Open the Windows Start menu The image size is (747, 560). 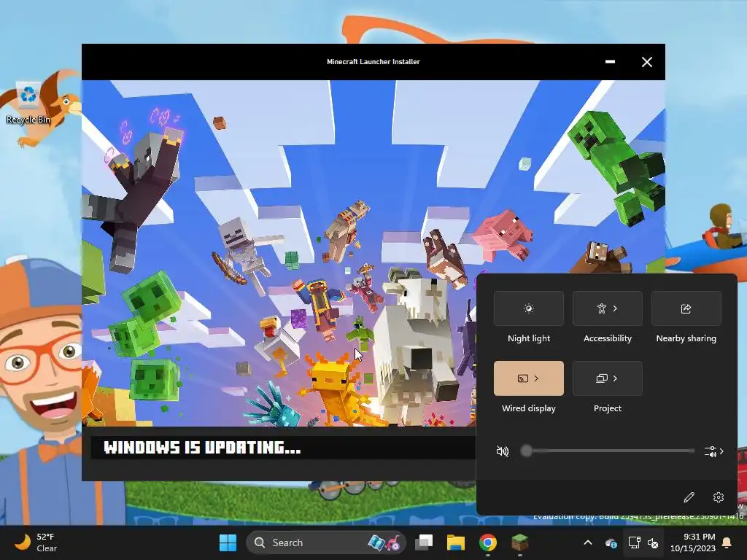[228, 542]
